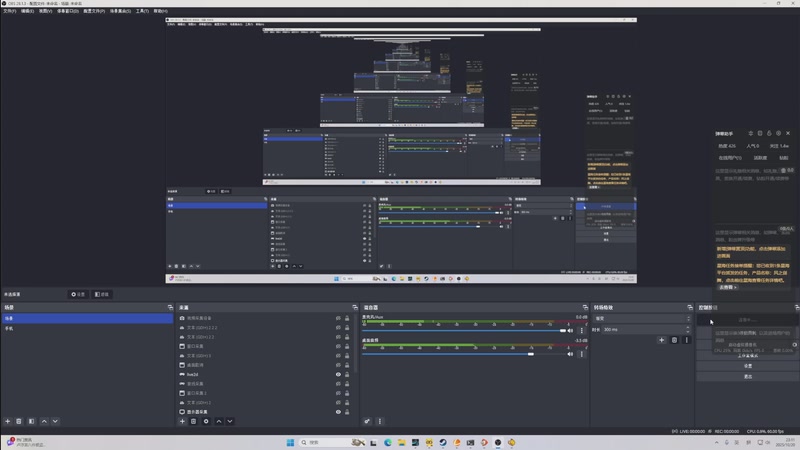Click the 属性 properties button below preview
800x450 pixels.
(x=78, y=294)
